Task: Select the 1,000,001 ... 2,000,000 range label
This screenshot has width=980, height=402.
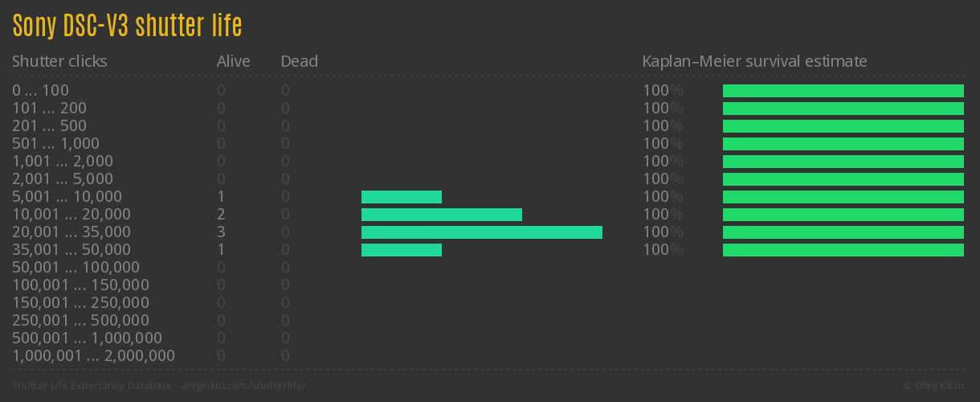Action: click(93, 356)
